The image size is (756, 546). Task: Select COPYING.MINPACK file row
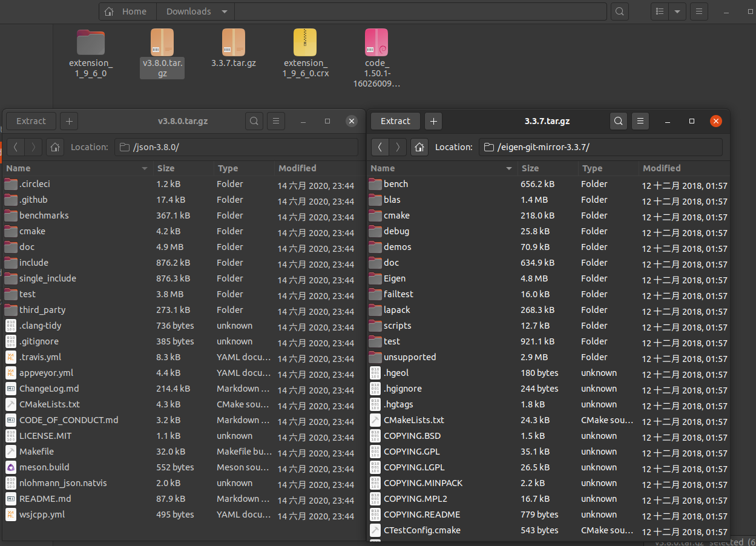coord(548,483)
